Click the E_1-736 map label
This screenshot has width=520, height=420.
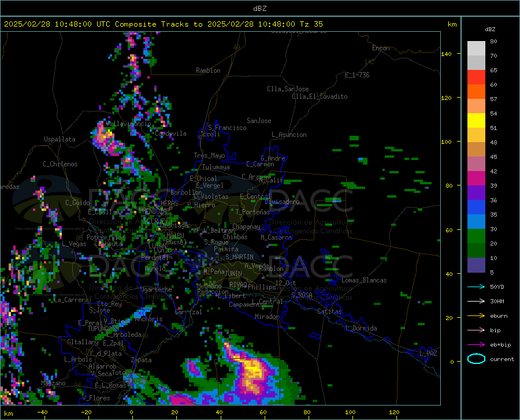point(357,75)
